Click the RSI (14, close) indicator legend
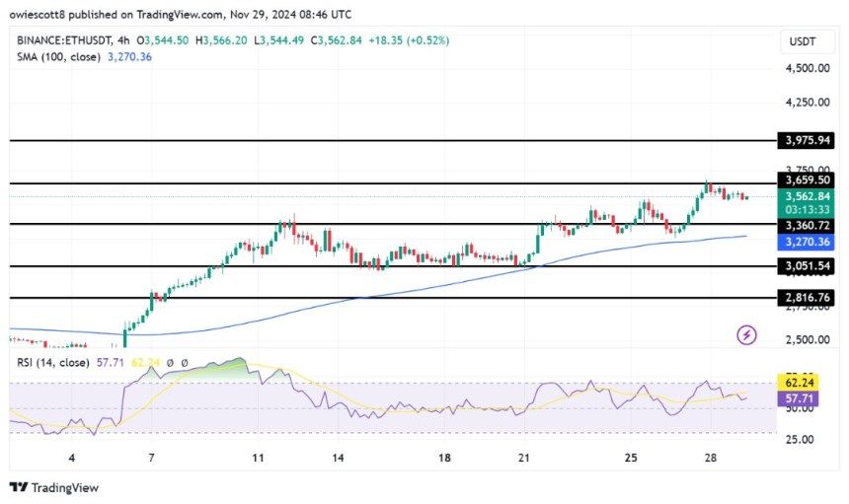This screenshot has height=504, width=849. pos(53,362)
